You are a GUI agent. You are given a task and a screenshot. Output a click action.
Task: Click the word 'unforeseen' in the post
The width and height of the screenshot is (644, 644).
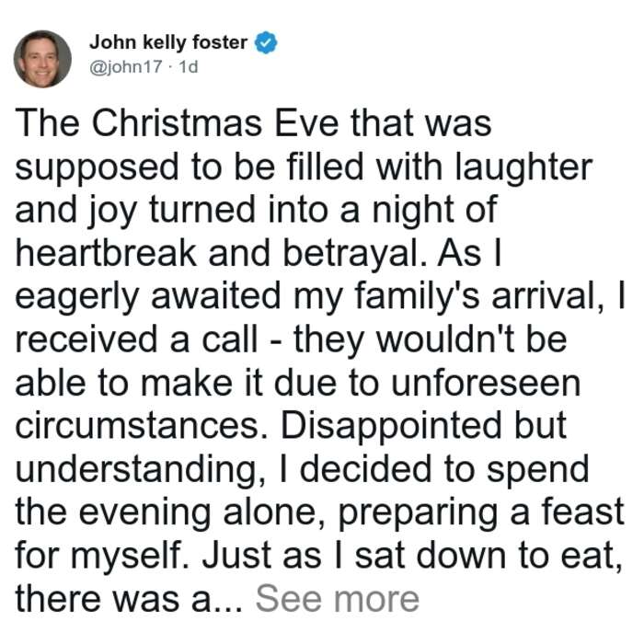[486, 383]
